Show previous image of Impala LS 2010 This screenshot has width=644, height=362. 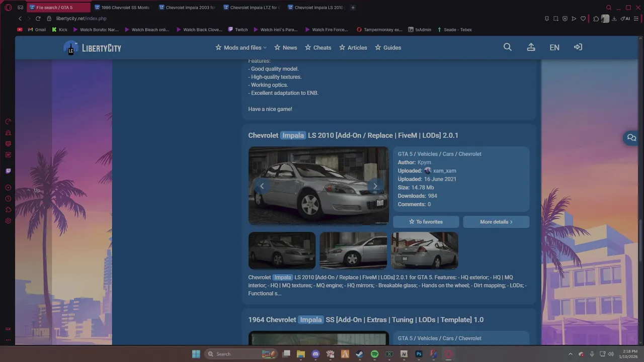point(262,186)
